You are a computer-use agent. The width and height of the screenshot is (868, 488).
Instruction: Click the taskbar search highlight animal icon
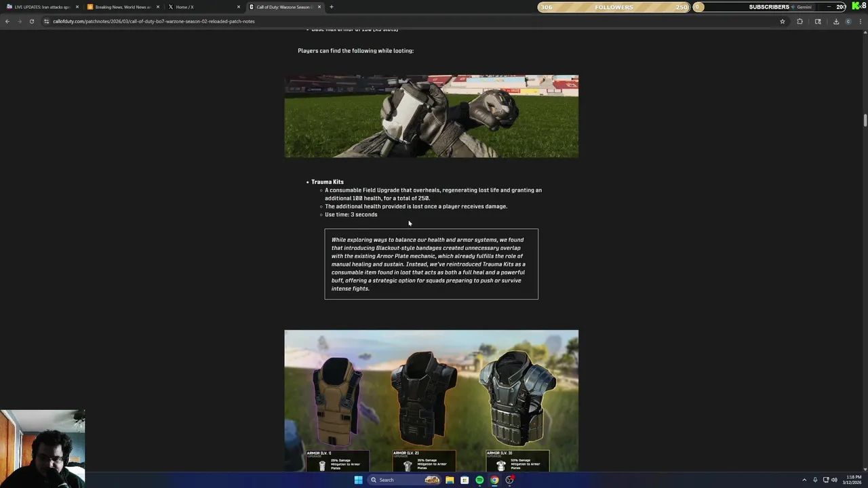click(432, 480)
